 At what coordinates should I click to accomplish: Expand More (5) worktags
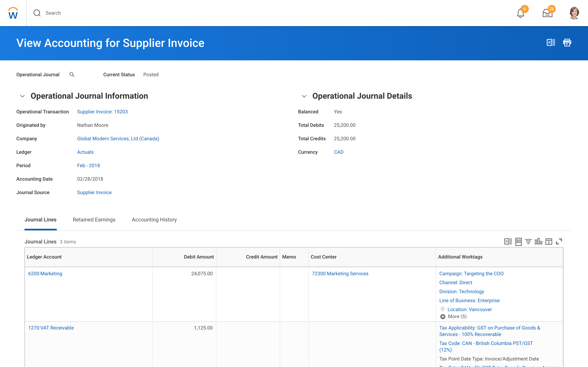[453, 316]
